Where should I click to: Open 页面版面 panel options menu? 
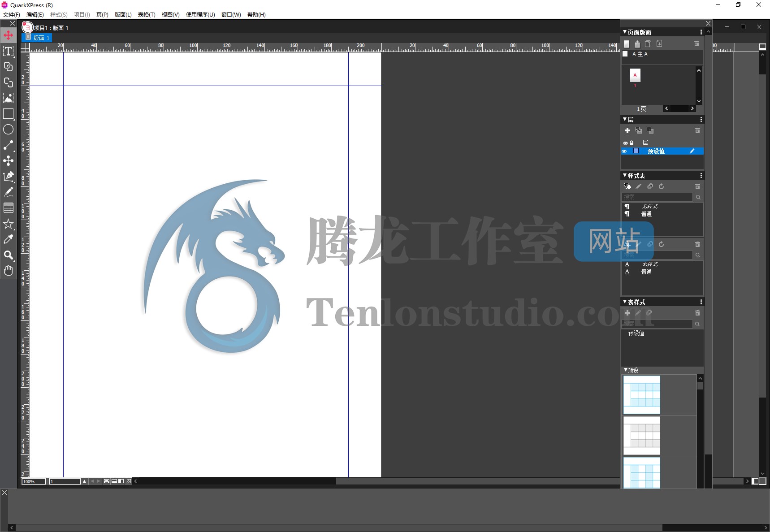point(701,32)
